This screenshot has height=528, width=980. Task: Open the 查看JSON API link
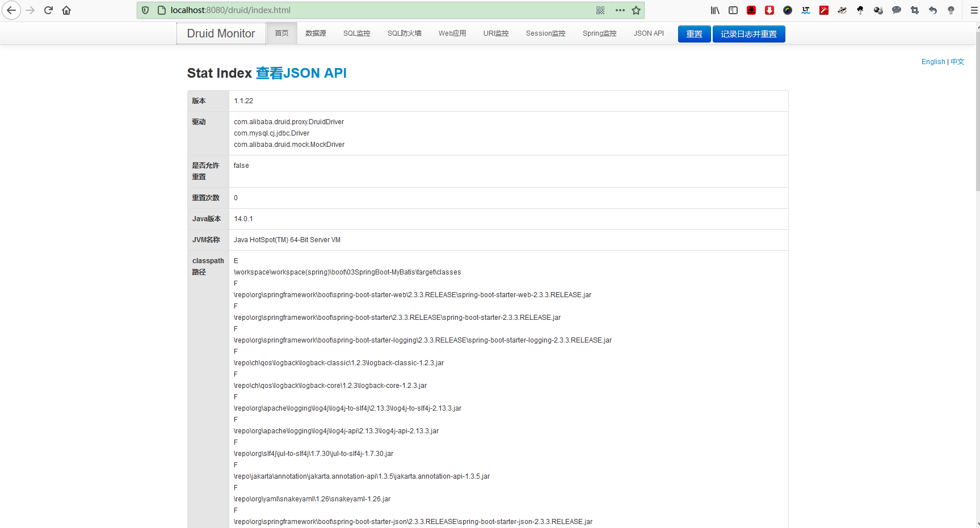coord(301,73)
